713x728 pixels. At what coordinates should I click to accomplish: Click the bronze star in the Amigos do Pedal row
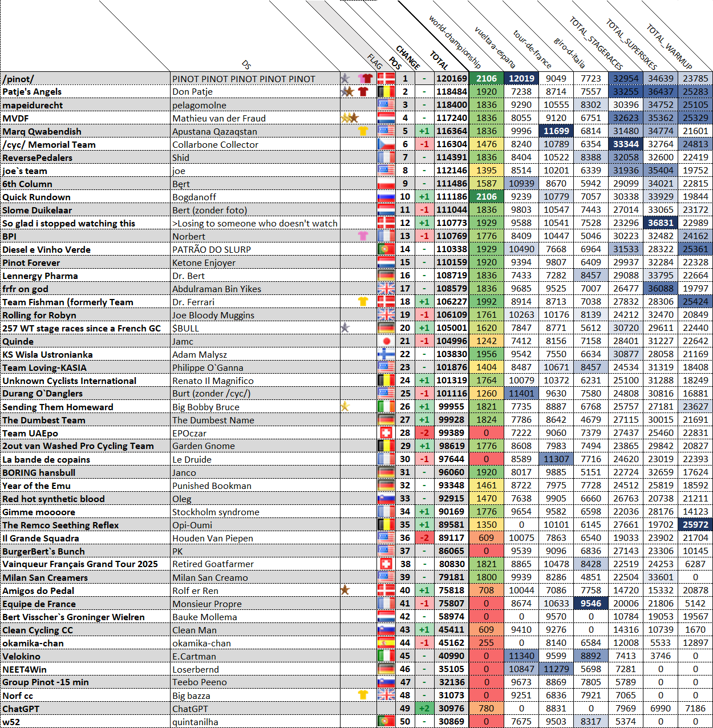click(x=345, y=590)
